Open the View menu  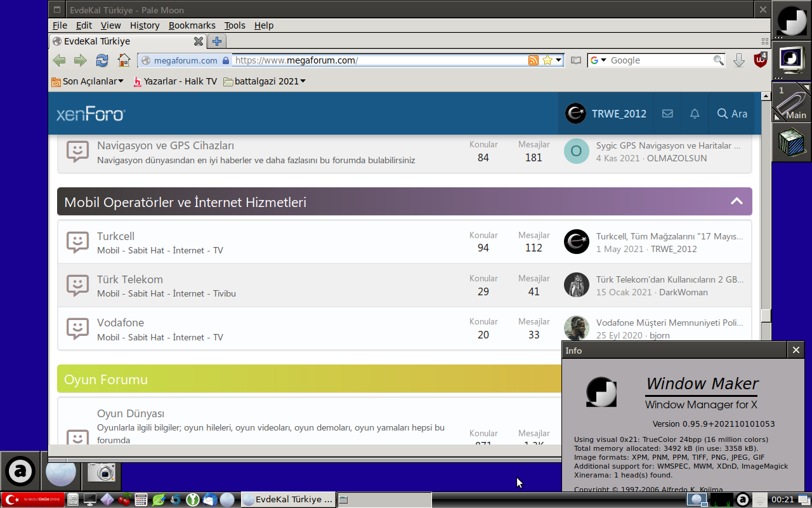[110, 25]
